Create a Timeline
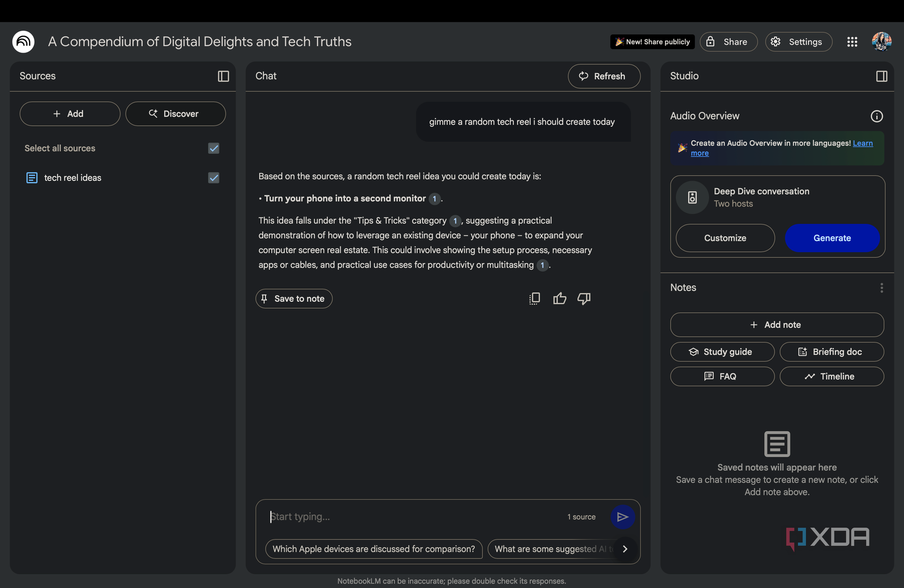Image resolution: width=904 pixels, height=588 pixels. pyautogui.click(x=831, y=376)
